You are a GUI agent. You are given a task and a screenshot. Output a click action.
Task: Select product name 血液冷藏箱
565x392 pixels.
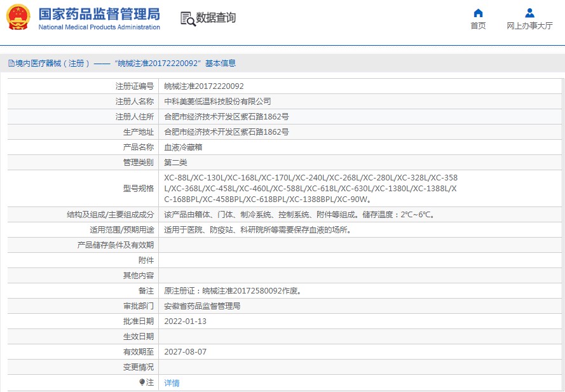click(x=183, y=147)
